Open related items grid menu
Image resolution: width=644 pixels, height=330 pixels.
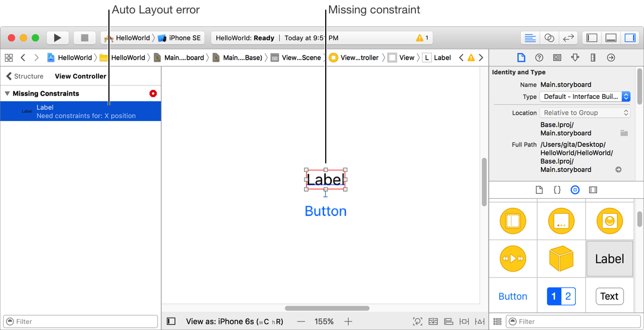(9, 58)
